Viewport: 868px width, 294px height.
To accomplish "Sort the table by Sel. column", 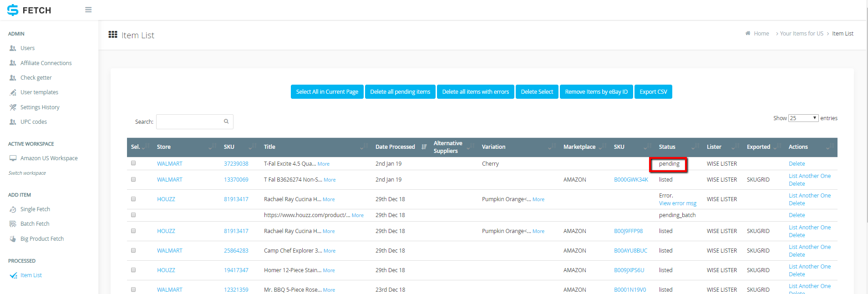I will coord(140,147).
